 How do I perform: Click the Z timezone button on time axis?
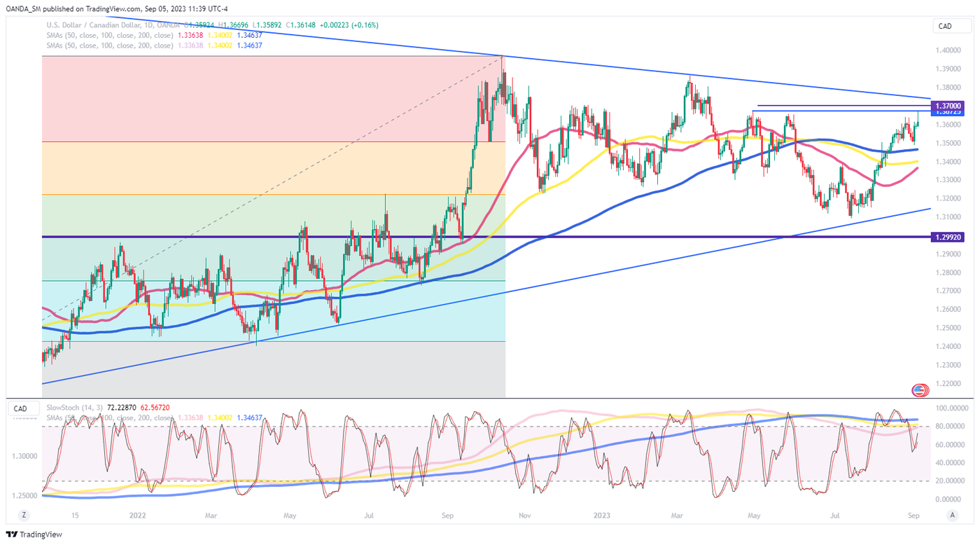[x=24, y=515]
